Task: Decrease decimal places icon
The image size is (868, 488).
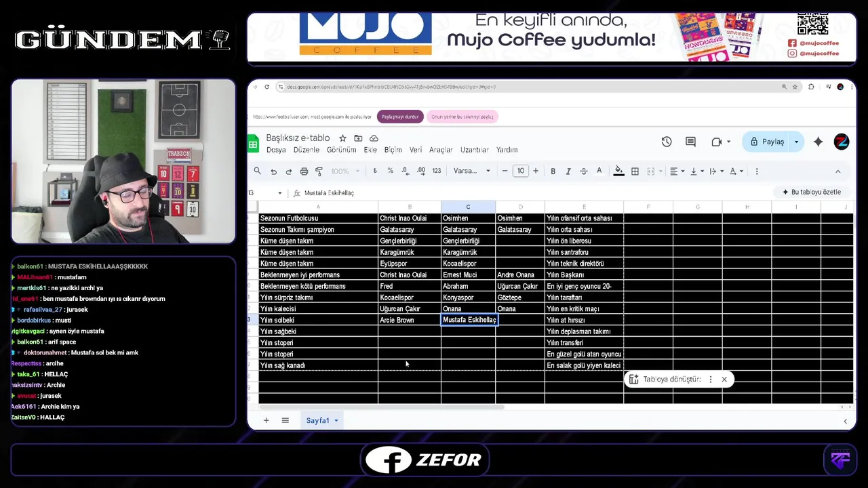Action: [405, 171]
